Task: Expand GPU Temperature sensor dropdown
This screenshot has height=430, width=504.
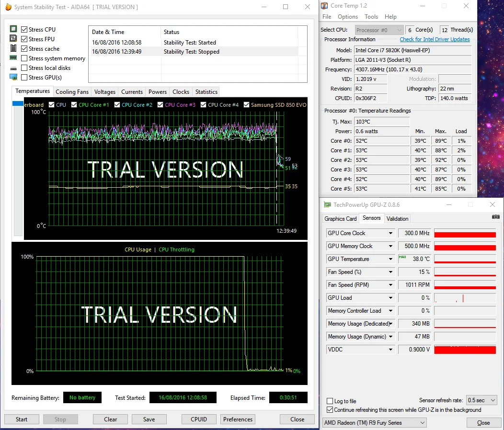Action: pyautogui.click(x=390, y=259)
